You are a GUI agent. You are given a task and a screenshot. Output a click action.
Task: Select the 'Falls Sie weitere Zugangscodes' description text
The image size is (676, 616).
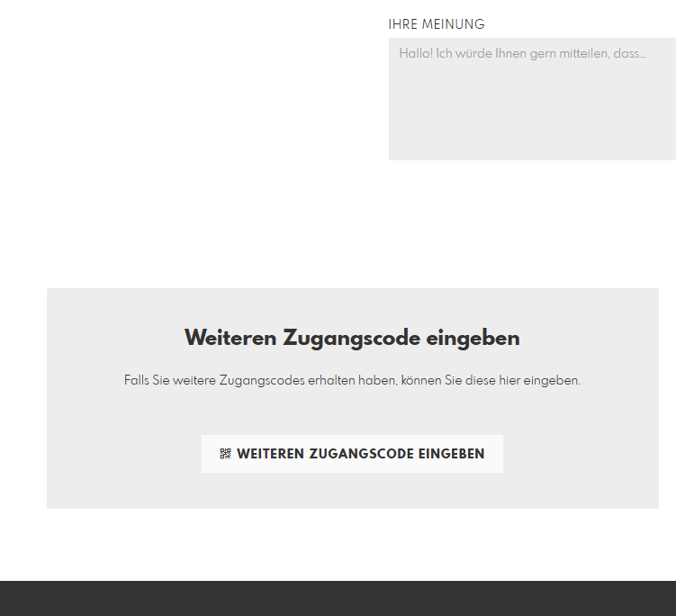tap(352, 380)
